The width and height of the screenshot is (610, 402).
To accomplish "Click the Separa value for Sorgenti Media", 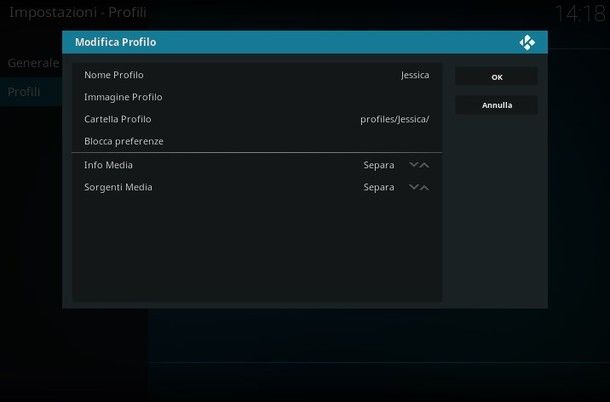I will [x=379, y=187].
